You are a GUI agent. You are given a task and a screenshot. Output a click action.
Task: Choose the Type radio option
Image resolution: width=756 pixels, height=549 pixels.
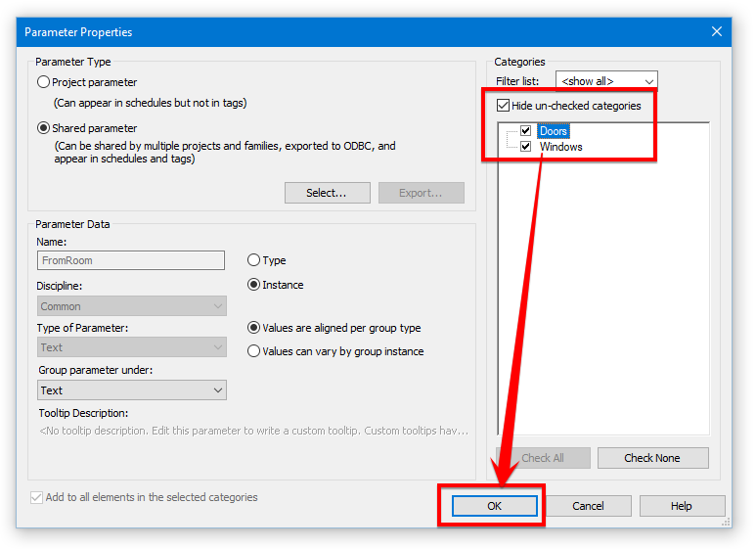click(253, 260)
